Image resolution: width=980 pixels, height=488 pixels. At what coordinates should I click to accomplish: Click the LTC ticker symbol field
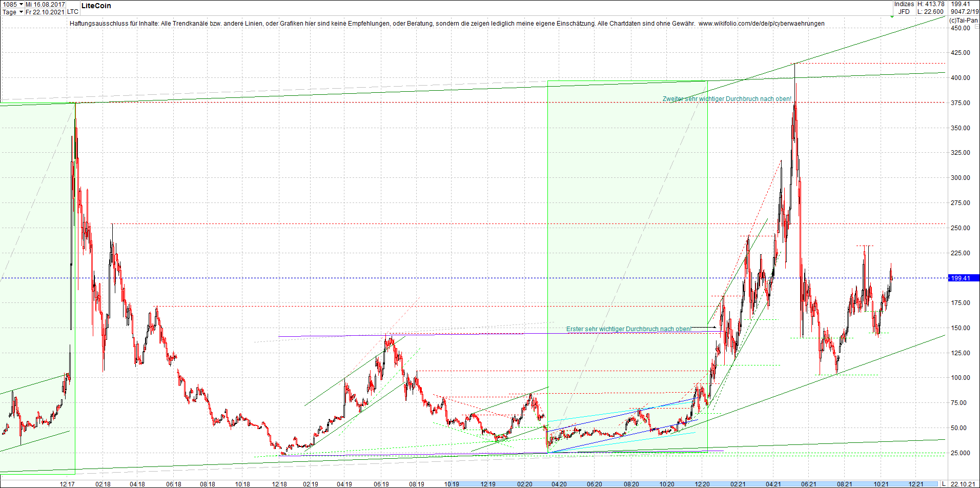click(73, 12)
